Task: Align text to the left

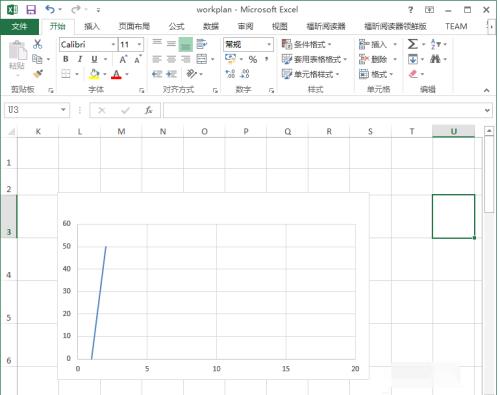Action: 157,59
